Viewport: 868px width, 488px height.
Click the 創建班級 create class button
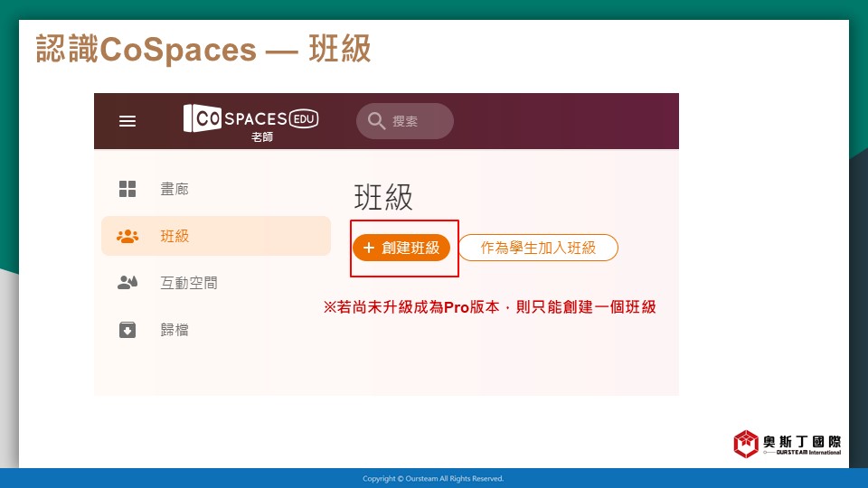[x=401, y=248]
